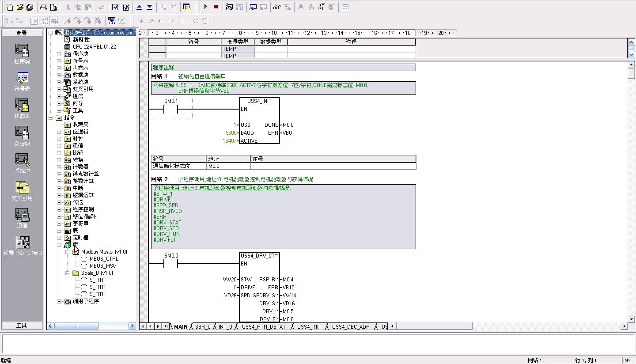
Task: Switch to the SBR_0 tab
Action: click(203, 327)
